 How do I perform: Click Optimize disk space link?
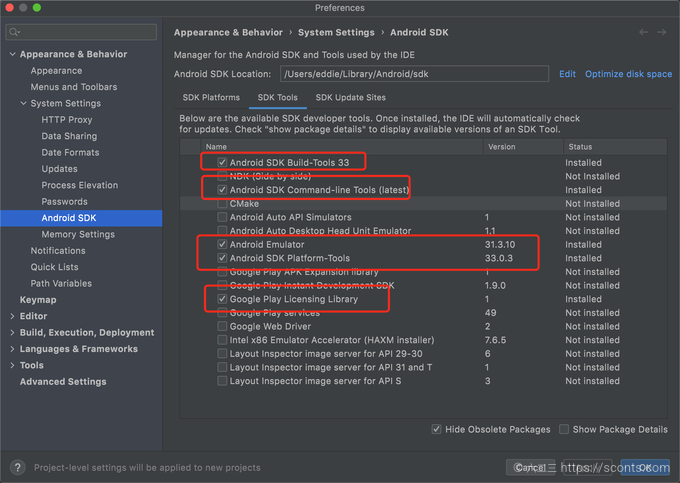(x=628, y=74)
